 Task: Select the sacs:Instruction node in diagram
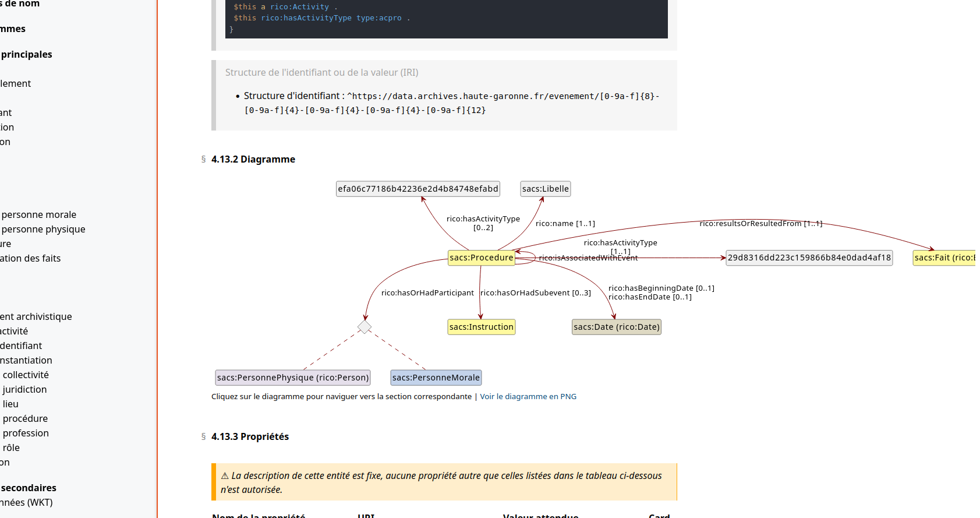[481, 327]
